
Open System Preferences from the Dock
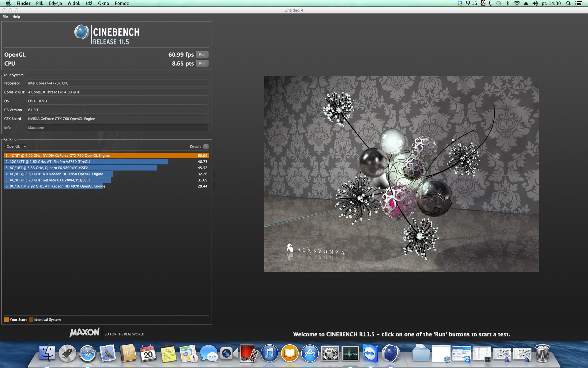coord(330,353)
